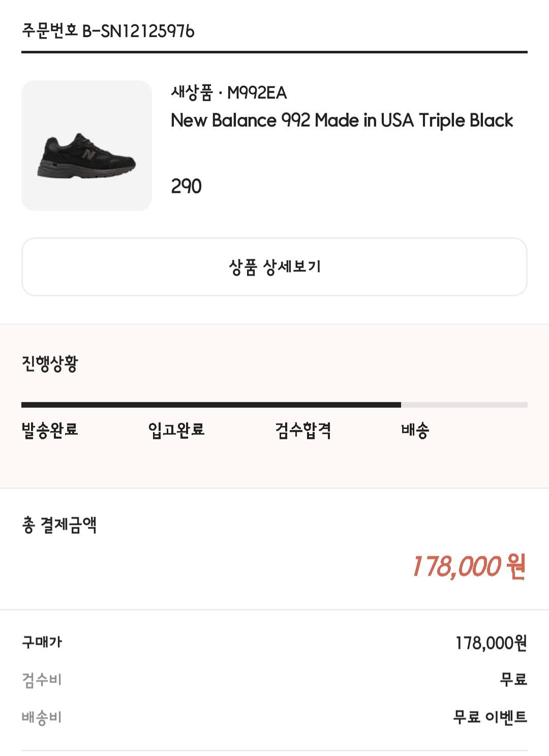This screenshot has height=756, width=549.
Task: Select the product name New Balance 992 title
Action: pos(342,120)
